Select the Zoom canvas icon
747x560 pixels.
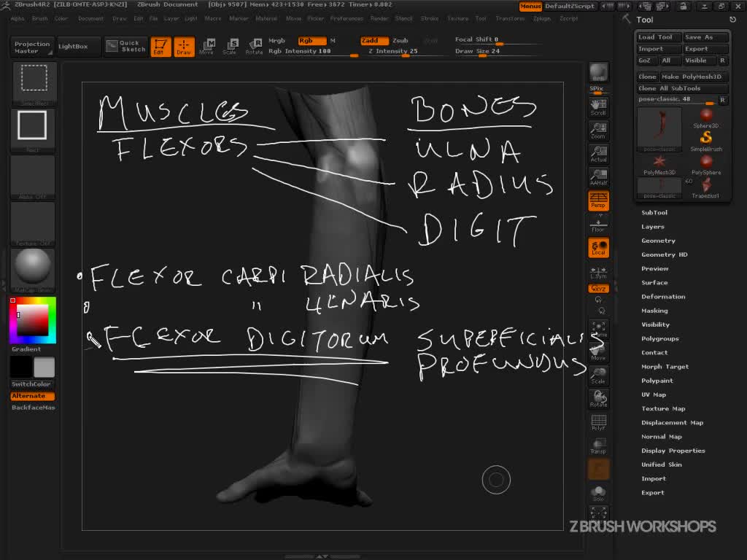tap(598, 131)
